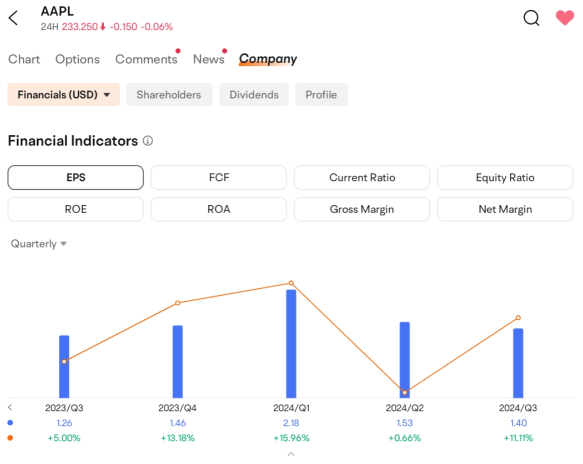The height and width of the screenshot is (464, 583).
Task: Click the EPS value 1.53
Action: pyautogui.click(x=405, y=423)
